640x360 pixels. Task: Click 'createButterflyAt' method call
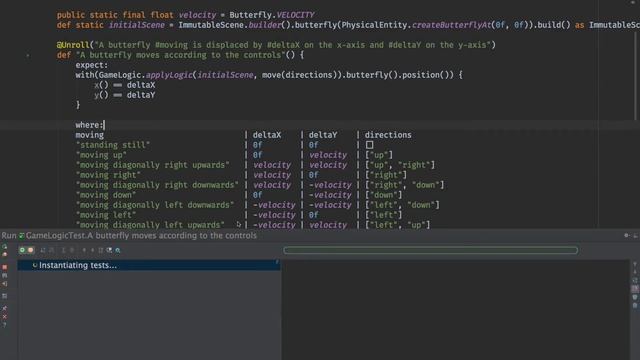point(451,25)
